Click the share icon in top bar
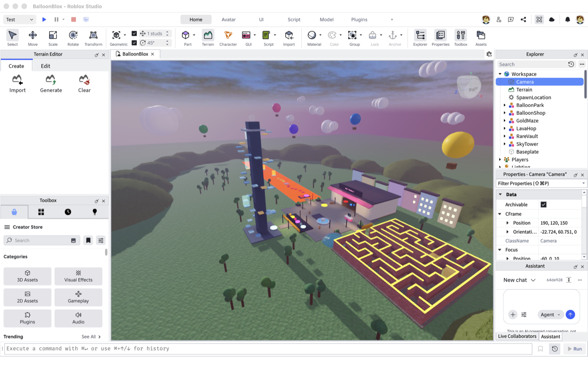 (x=523, y=19)
